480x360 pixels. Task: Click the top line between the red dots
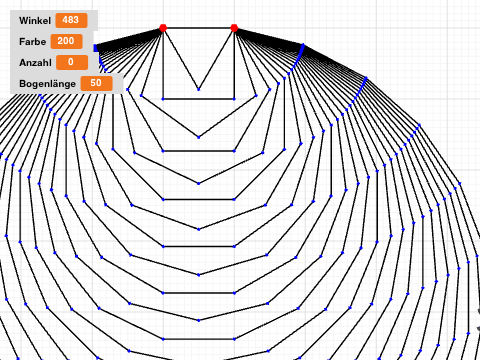[x=198, y=28]
